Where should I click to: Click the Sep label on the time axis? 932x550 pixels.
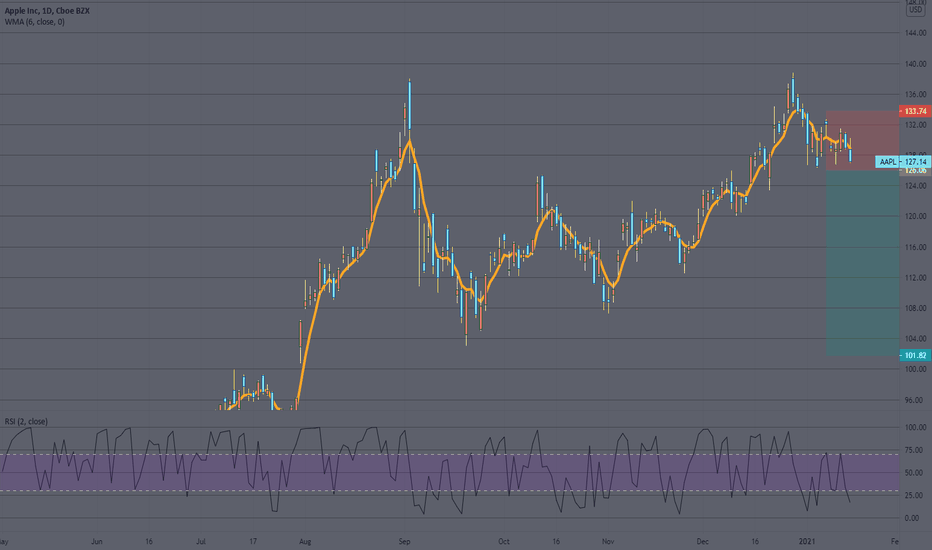(404, 542)
